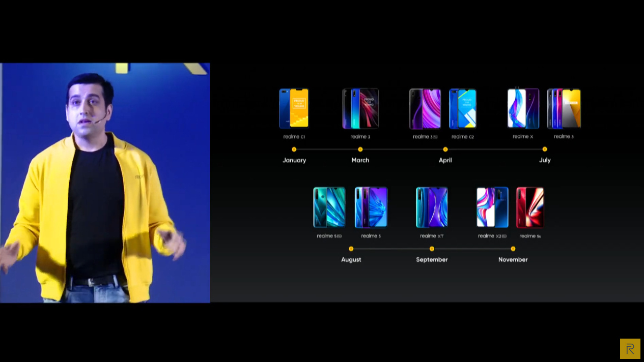Click the "January" month label
The image size is (644, 362).
pyautogui.click(x=294, y=160)
